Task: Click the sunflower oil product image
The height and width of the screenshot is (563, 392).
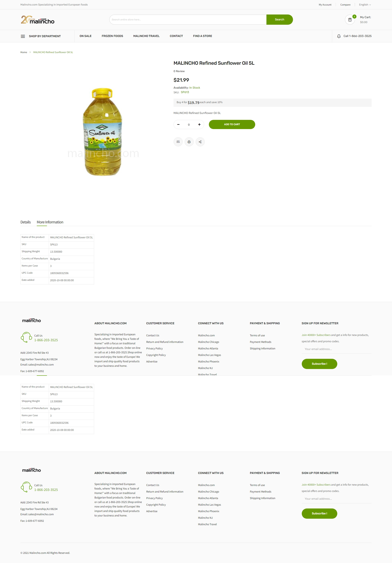Action: (x=102, y=132)
